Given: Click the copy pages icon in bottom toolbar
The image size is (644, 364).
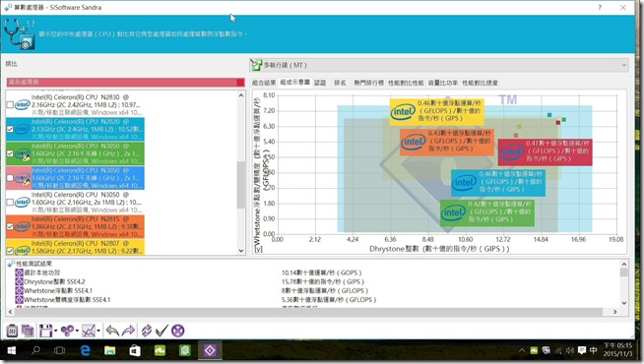Looking at the screenshot, I should [28, 331].
